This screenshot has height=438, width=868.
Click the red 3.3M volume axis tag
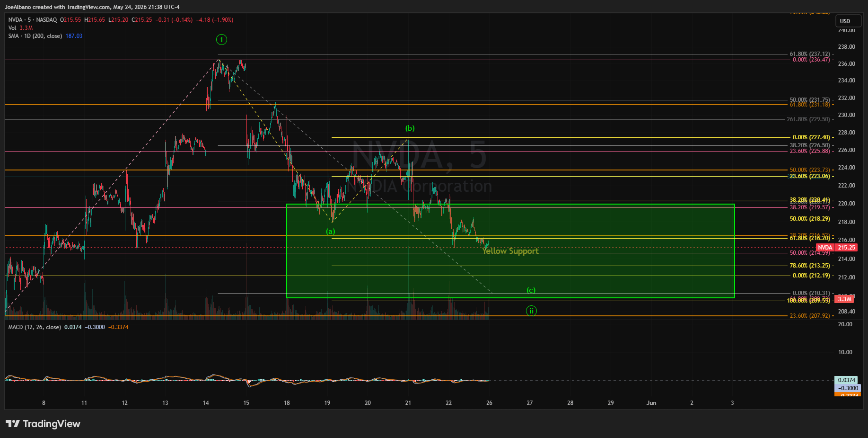pos(844,299)
